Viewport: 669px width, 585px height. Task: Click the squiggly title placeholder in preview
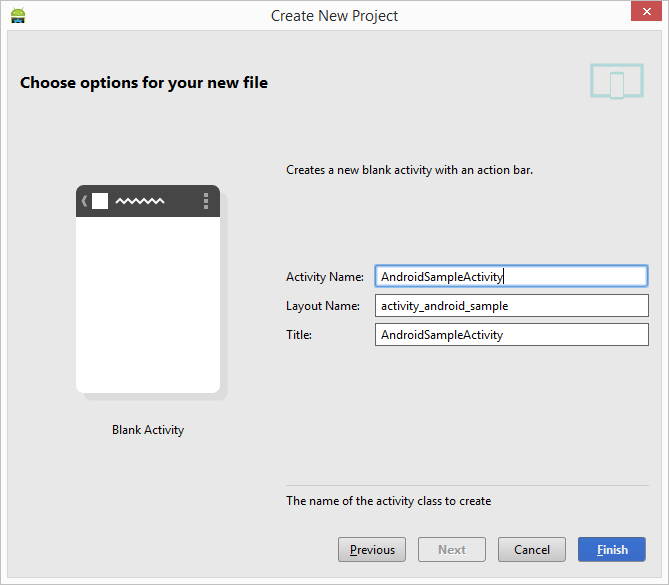point(140,201)
